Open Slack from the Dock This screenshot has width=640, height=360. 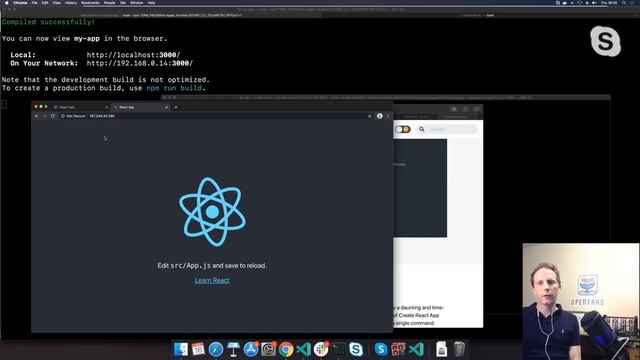point(321,349)
